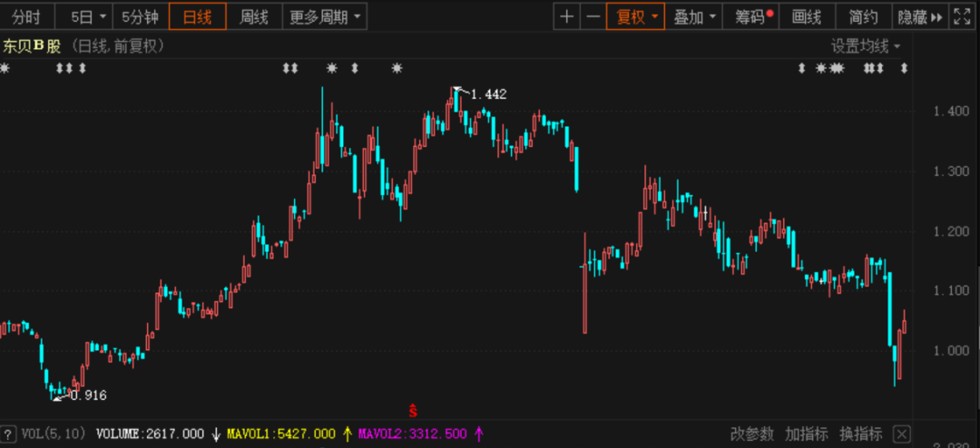
Task: Switch to the 周线 weekly tab
Action: [253, 16]
